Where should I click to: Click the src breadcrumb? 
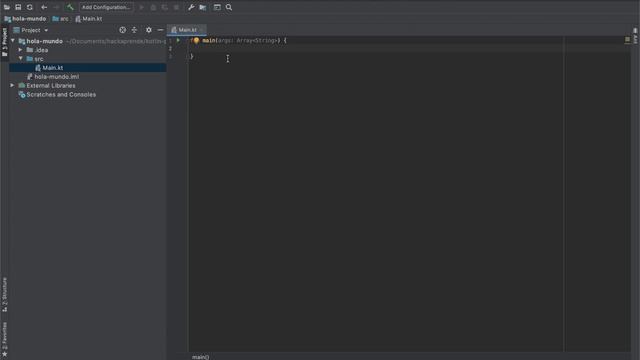(60, 19)
